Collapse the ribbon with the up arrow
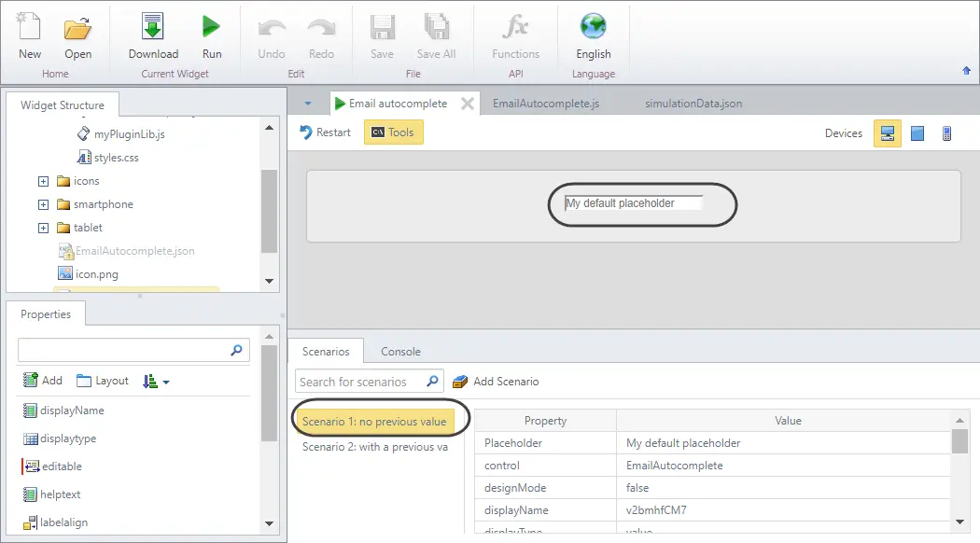Viewport: 980px width, 543px height. [966, 71]
